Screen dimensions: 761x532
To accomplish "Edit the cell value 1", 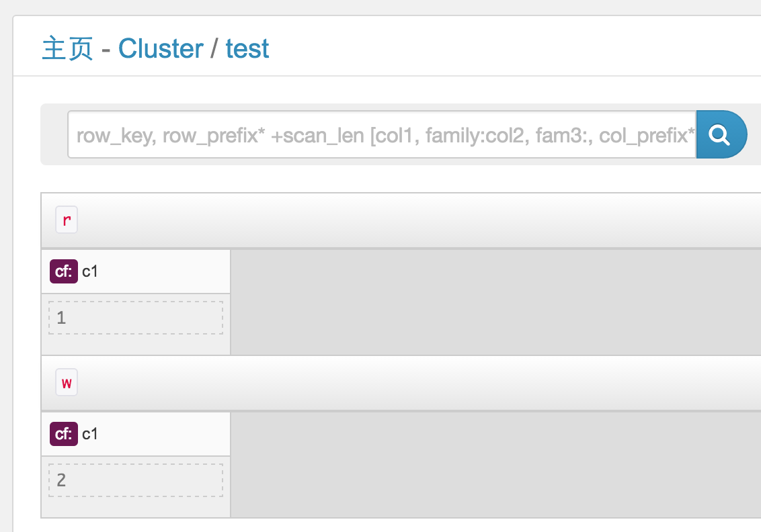I will tap(136, 318).
